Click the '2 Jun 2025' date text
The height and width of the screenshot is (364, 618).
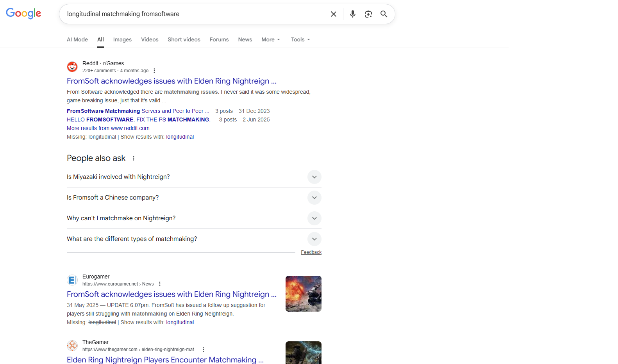coord(256,120)
